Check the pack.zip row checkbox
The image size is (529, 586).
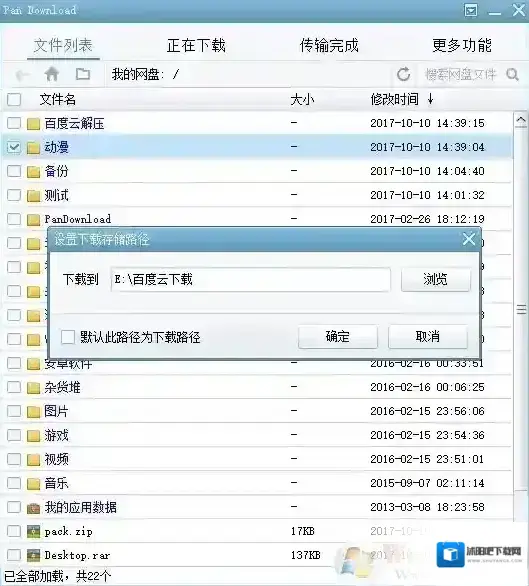point(14,531)
